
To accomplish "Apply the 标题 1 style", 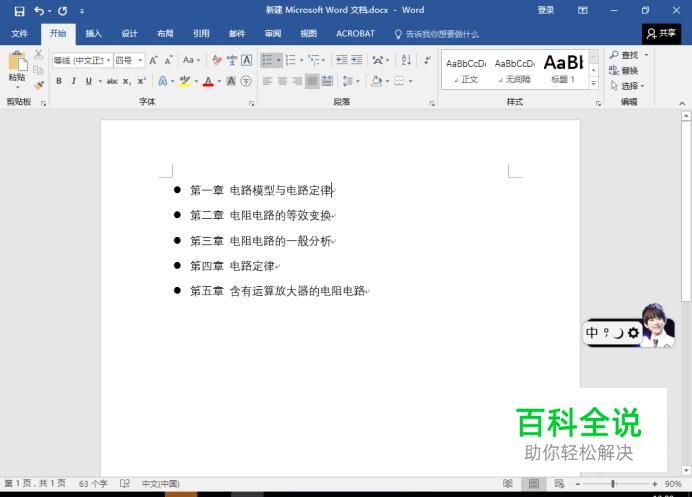I will pos(563,69).
